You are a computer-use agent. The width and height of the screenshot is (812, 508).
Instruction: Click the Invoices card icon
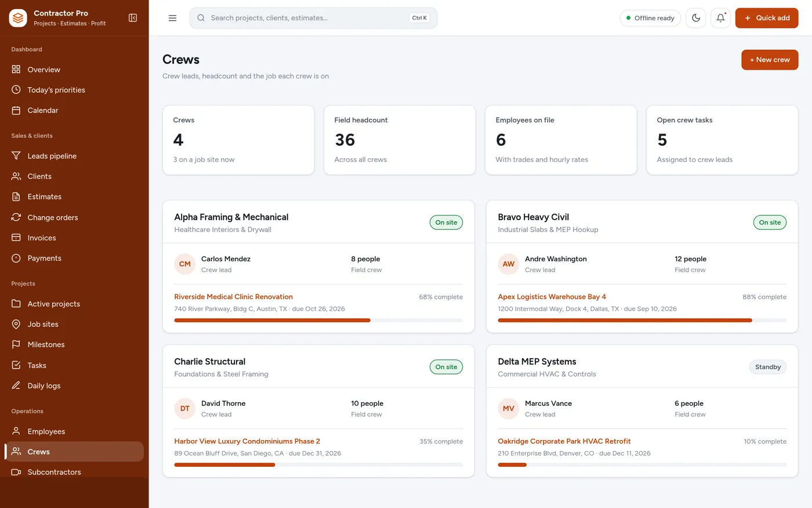point(16,237)
